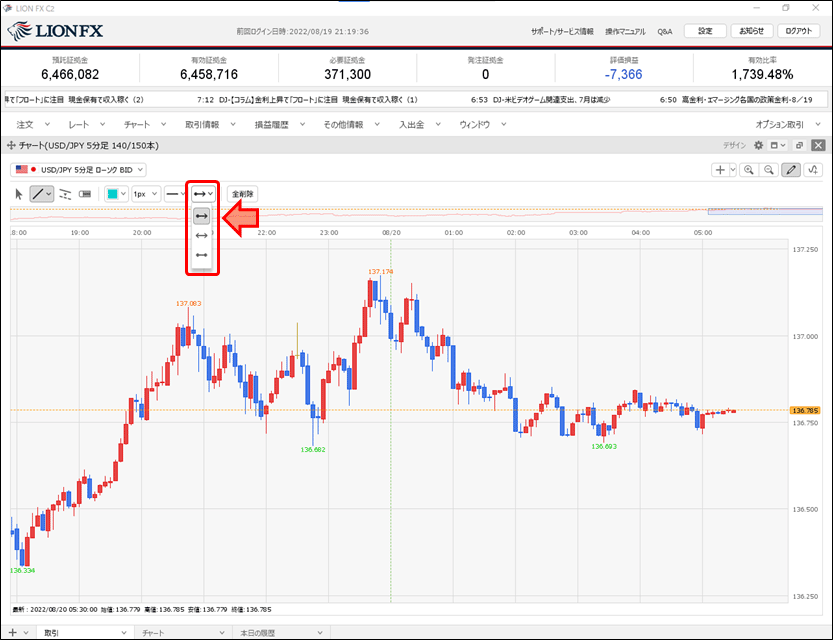Click the 6:53 DJ news headline
Viewport: 833px width, 640px height.
point(540,100)
